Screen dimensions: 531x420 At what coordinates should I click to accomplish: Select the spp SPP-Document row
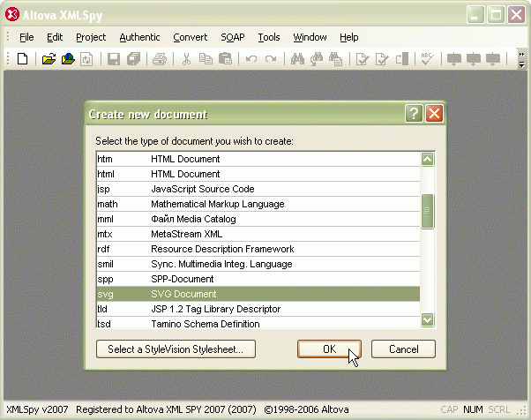pyautogui.click(x=258, y=279)
